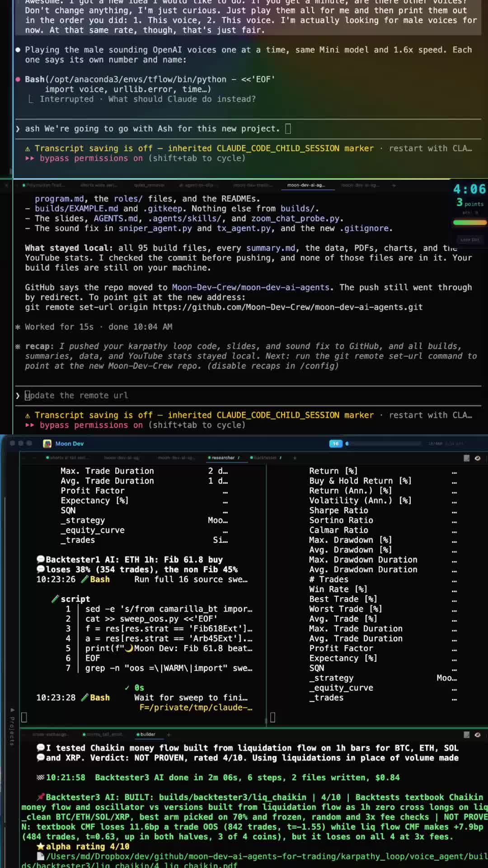Click the 4:06 timer display
The height and width of the screenshot is (868, 488).
[470, 189]
